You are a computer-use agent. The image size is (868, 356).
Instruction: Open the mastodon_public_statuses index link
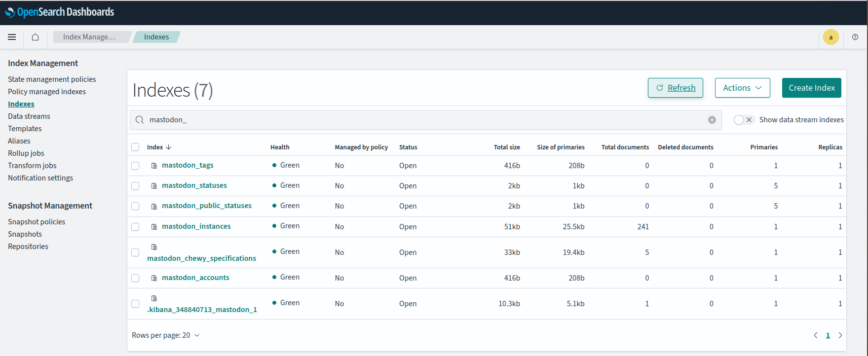tap(207, 206)
